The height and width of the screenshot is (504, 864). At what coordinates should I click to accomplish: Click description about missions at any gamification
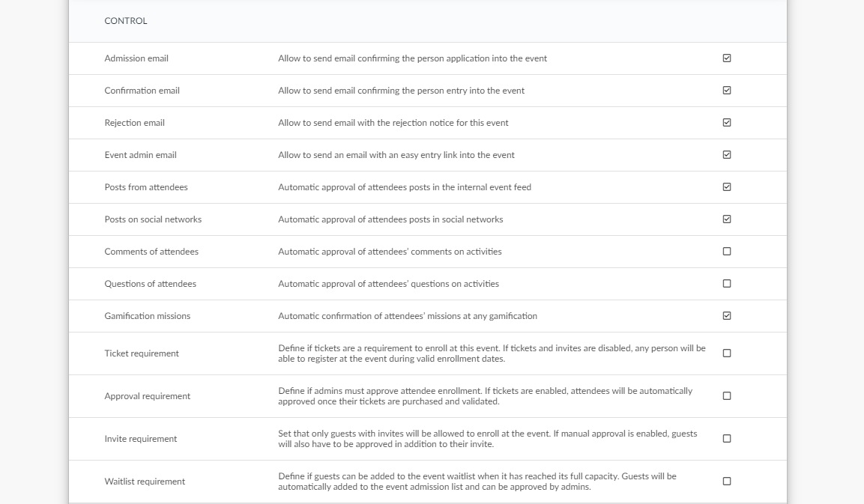[x=407, y=316]
